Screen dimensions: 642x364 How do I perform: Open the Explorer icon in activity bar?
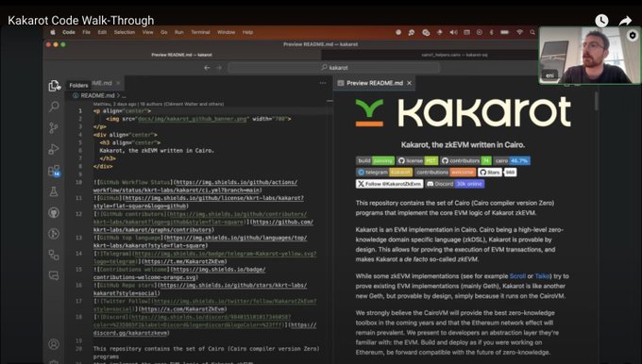[54, 86]
